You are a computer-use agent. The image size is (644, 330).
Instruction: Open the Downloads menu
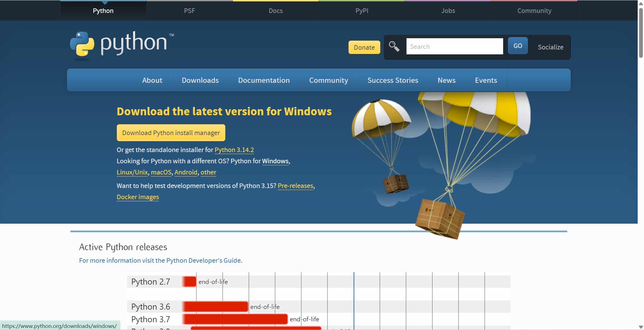click(x=200, y=80)
